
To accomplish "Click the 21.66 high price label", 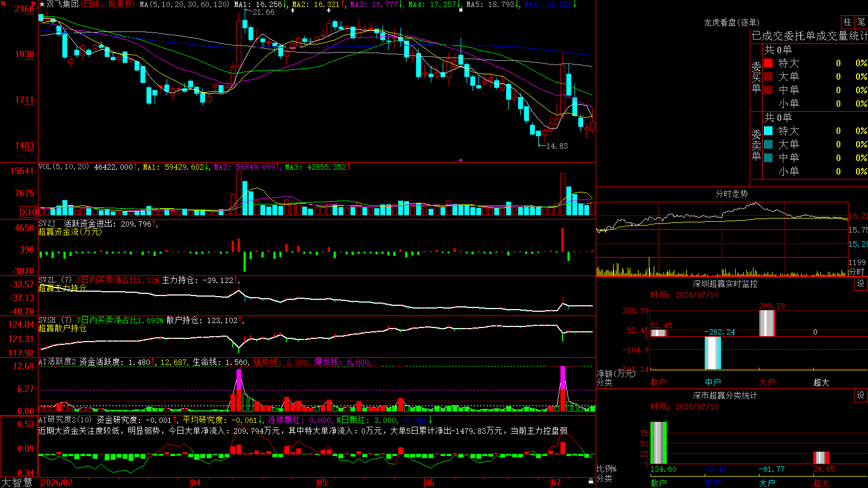I will coord(264,12).
